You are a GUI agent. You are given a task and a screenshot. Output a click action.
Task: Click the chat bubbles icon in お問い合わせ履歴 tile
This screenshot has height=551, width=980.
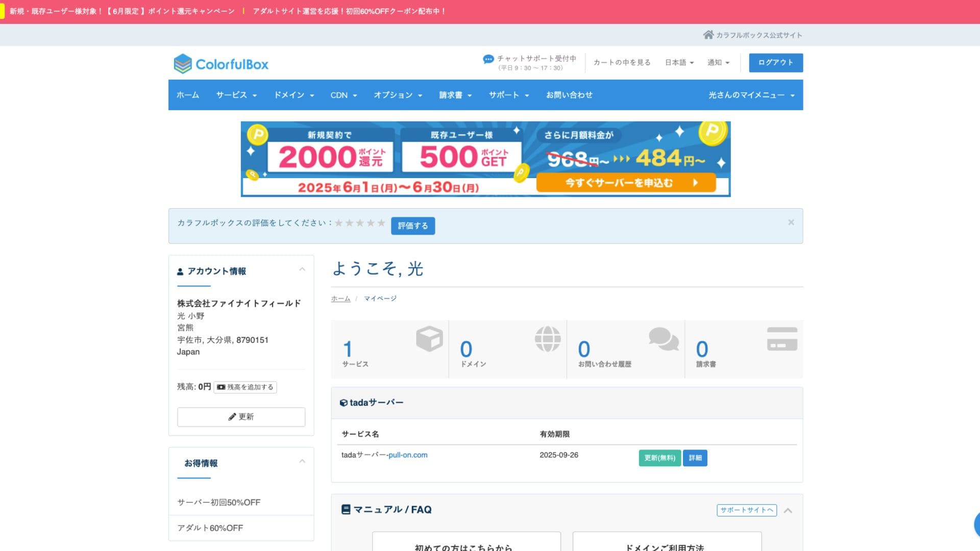click(664, 339)
